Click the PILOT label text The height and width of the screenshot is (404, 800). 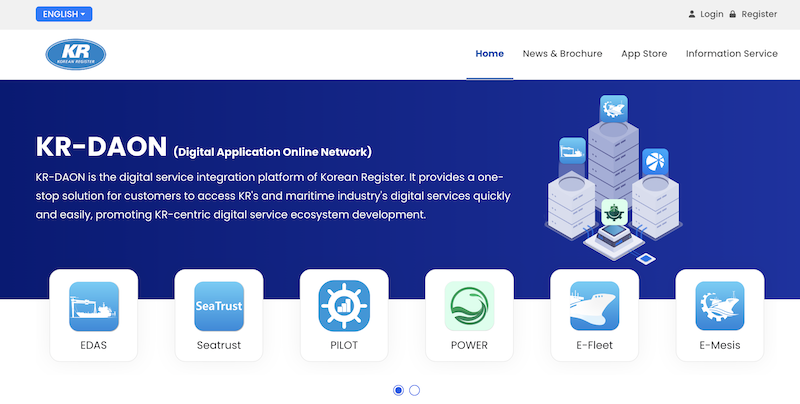344,345
